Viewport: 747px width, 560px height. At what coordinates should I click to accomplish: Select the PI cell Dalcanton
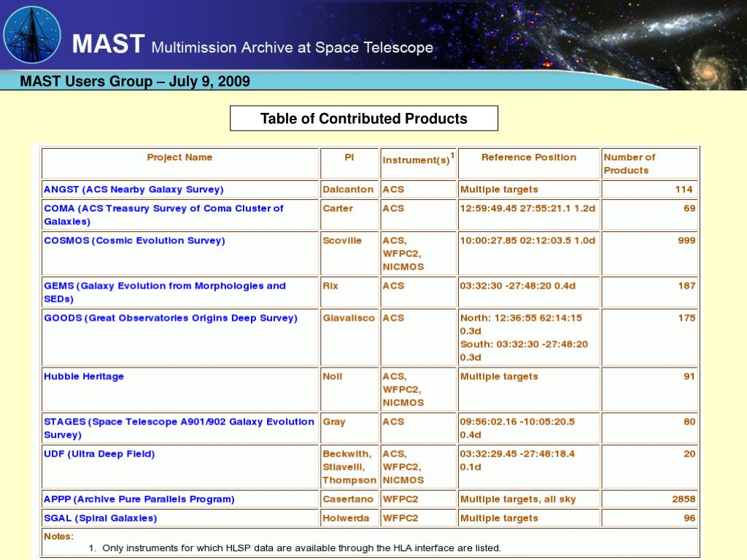click(348, 189)
